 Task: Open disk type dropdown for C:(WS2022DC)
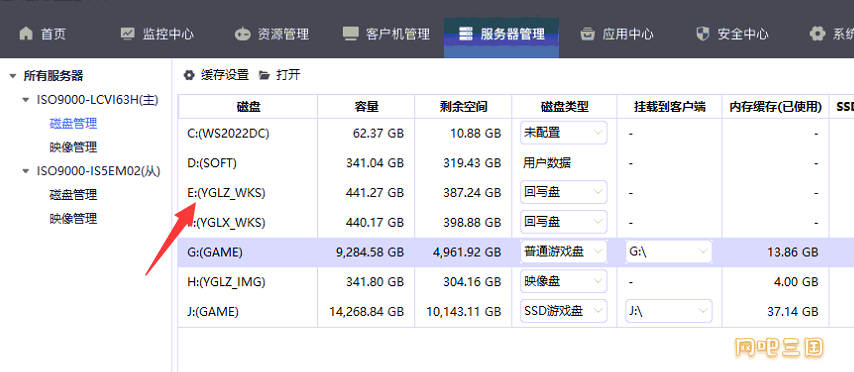pos(563,132)
